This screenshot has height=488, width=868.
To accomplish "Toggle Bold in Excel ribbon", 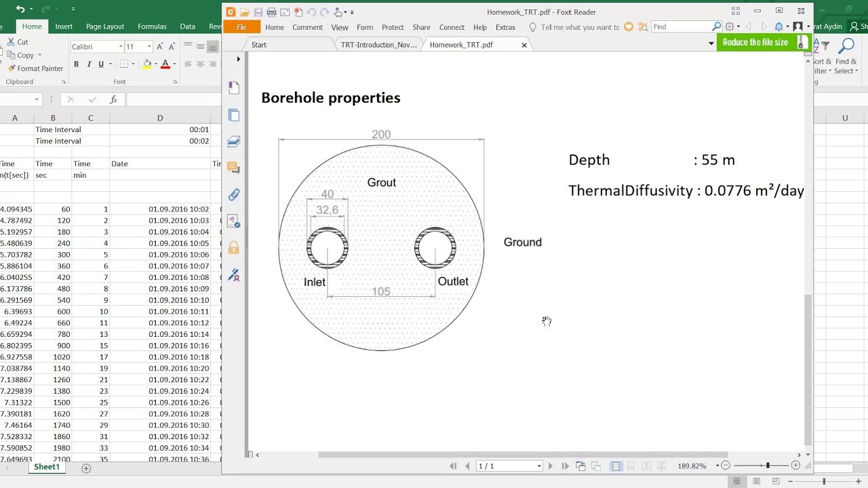I will coord(76,64).
